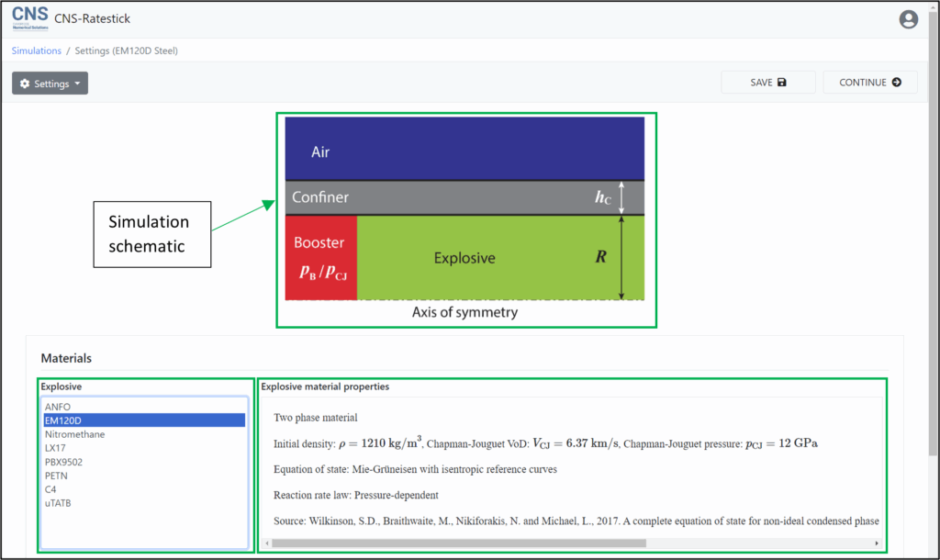940x560 pixels.
Task: Click the CONTINUE button
Action: tap(869, 83)
